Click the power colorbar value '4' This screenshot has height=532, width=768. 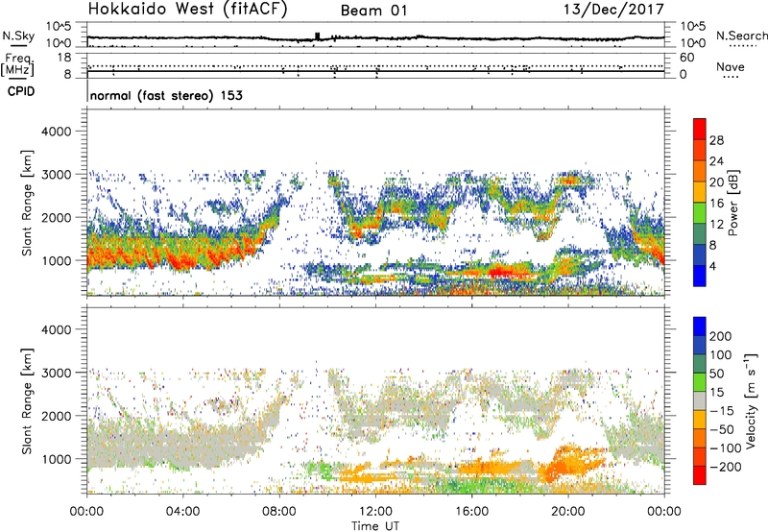coord(712,266)
